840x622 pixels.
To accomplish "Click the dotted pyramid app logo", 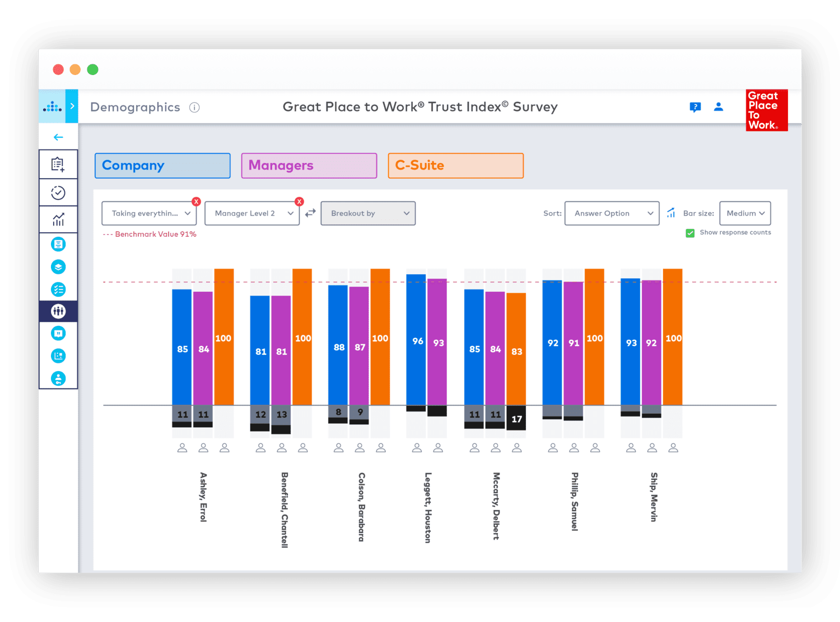I will pyautogui.click(x=53, y=106).
